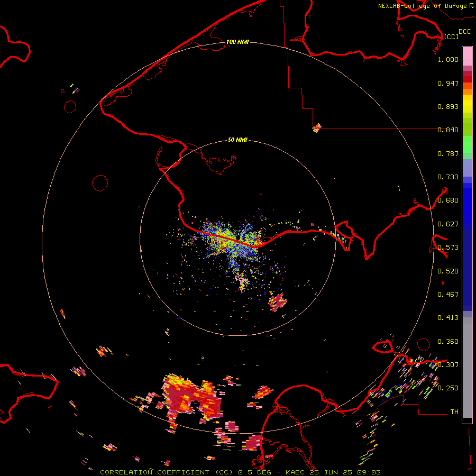Screen dimensions: 476x476
Task: Click the gray lower segment of color bar
Action: pos(467,368)
